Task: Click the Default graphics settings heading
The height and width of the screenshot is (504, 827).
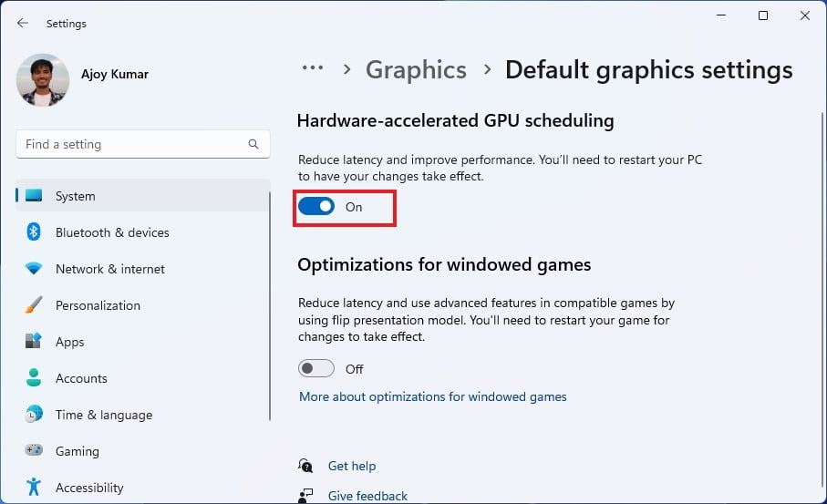Action: point(648,69)
